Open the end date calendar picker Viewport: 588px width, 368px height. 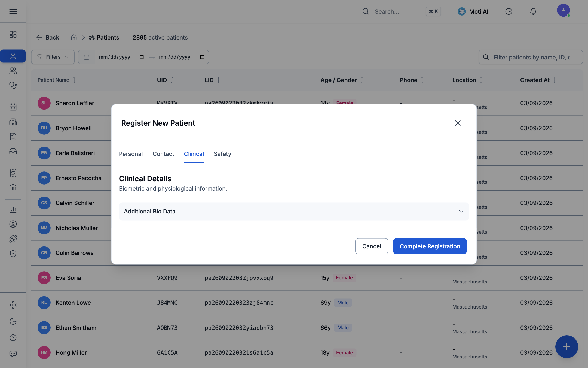(x=202, y=57)
